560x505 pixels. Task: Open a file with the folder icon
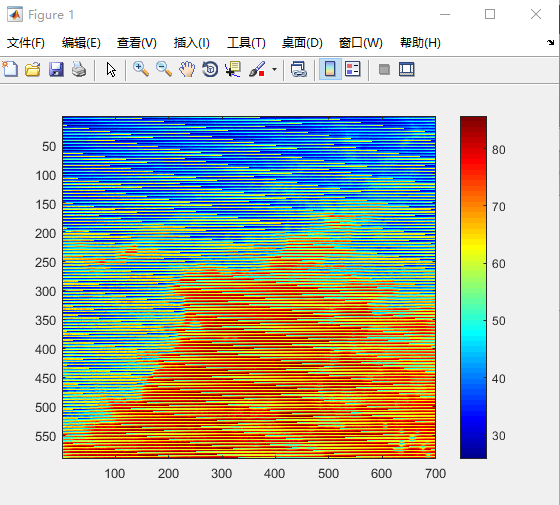pos(33,69)
